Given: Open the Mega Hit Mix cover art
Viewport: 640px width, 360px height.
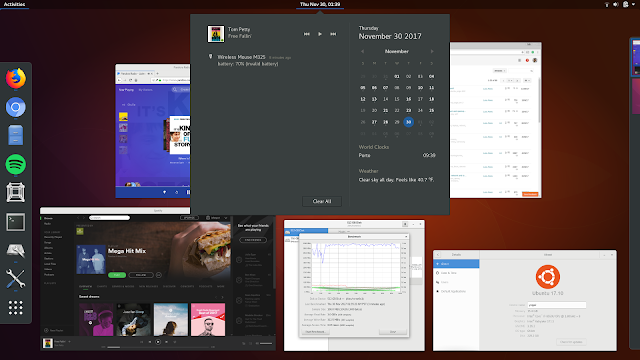Looking at the screenshot, I should (91, 259).
